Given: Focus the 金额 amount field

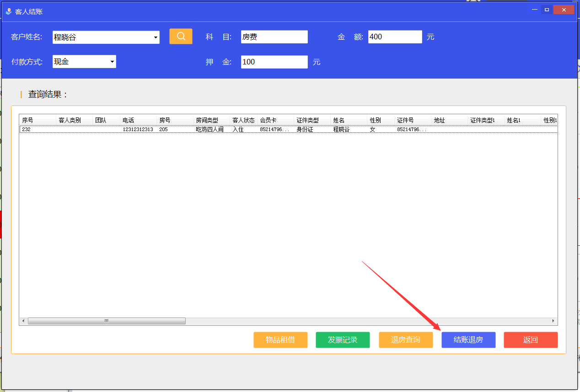Looking at the screenshot, I should coord(394,37).
